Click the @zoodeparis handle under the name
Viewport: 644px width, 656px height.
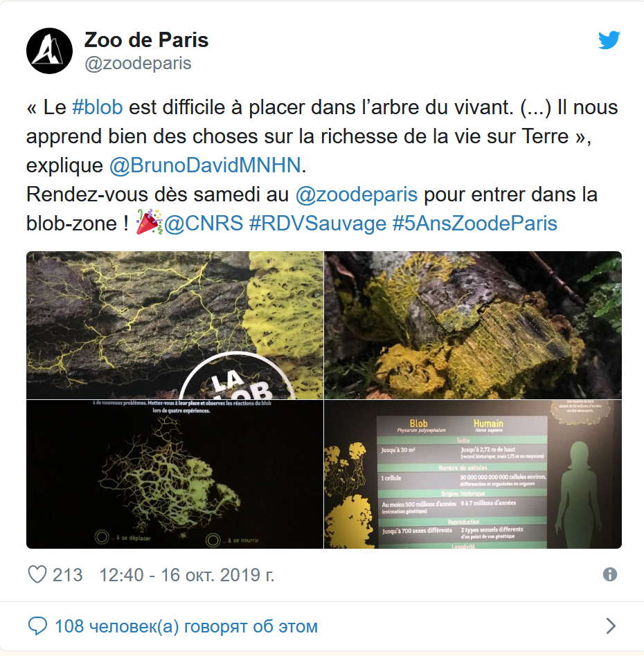click(138, 64)
